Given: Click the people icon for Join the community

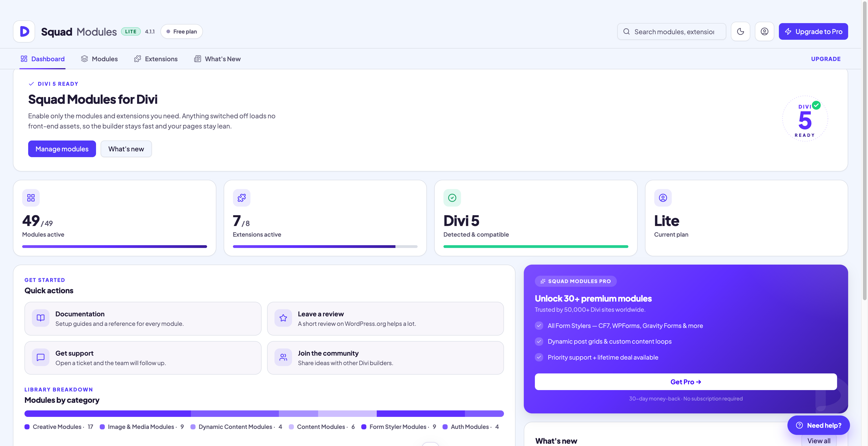Looking at the screenshot, I should 283,357.
